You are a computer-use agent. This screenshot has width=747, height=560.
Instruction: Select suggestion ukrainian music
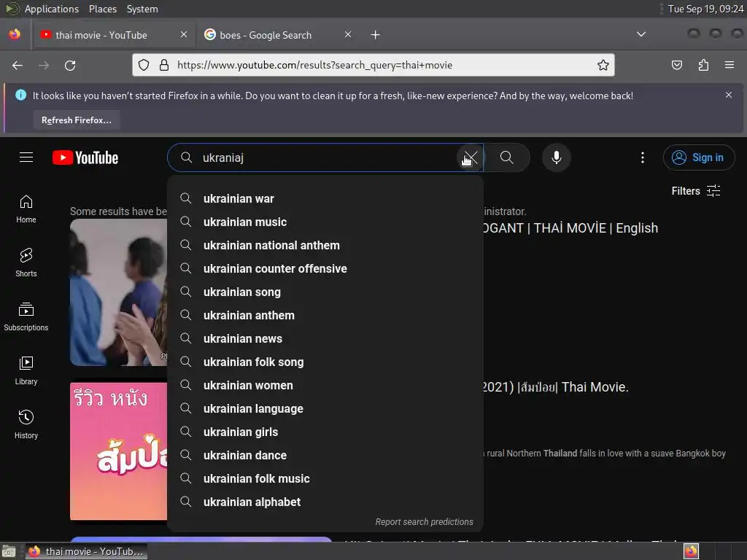[x=325, y=222]
